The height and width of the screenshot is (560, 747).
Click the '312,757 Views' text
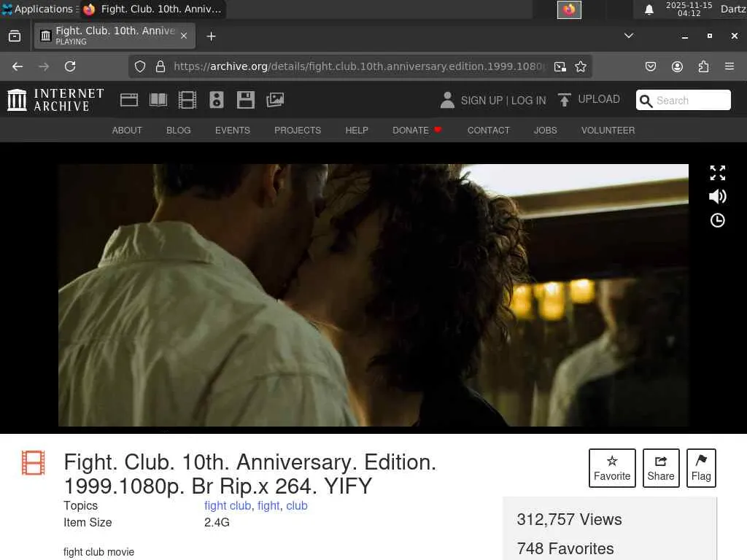point(569,519)
